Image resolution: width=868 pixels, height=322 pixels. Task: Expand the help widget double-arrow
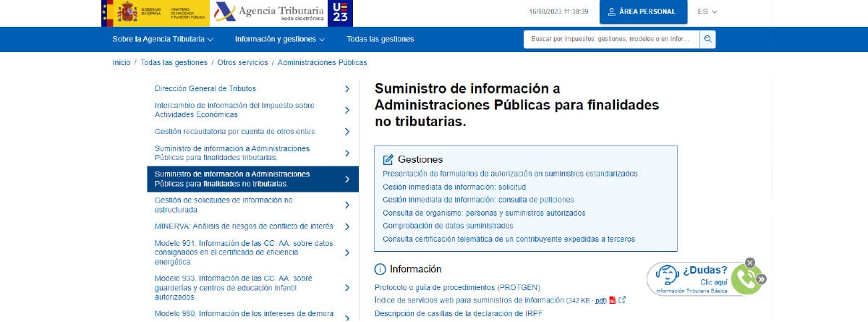click(762, 279)
